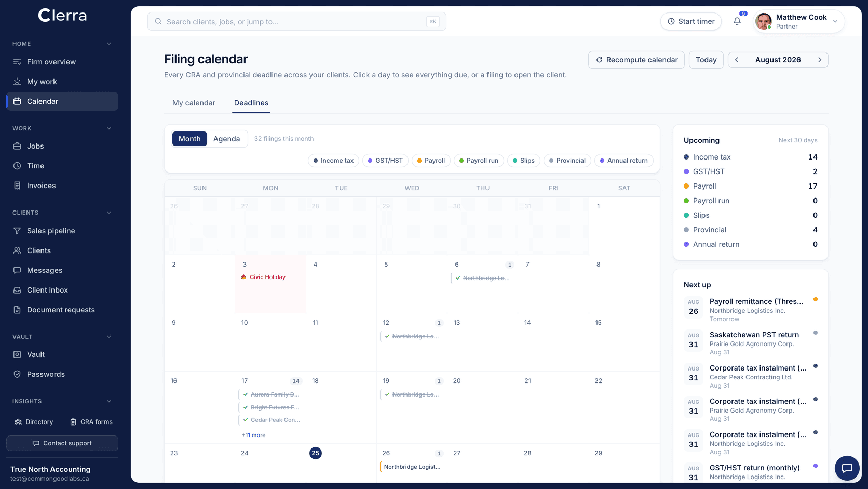The width and height of the screenshot is (868, 489).
Task: Collapse the HOME sidebar section
Action: tap(109, 44)
